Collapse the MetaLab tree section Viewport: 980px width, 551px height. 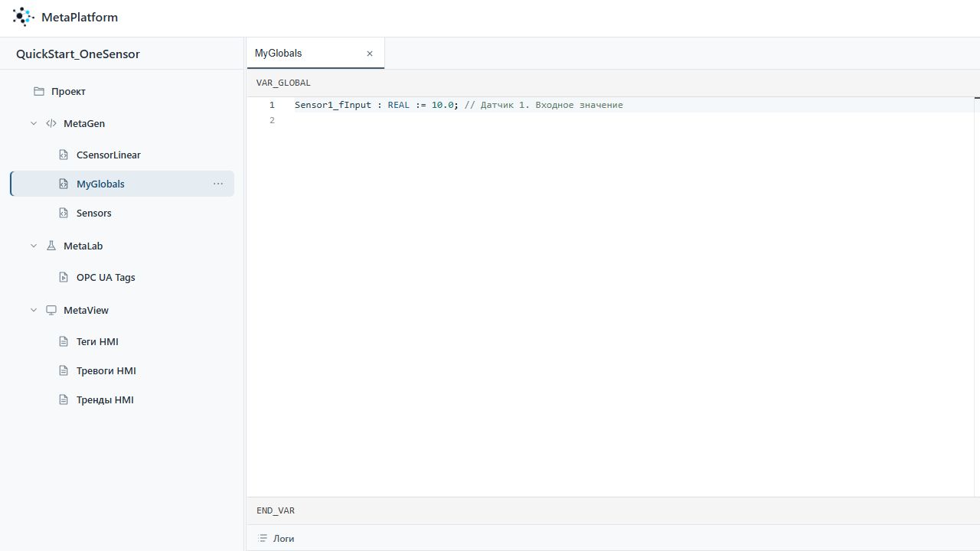[x=34, y=246]
